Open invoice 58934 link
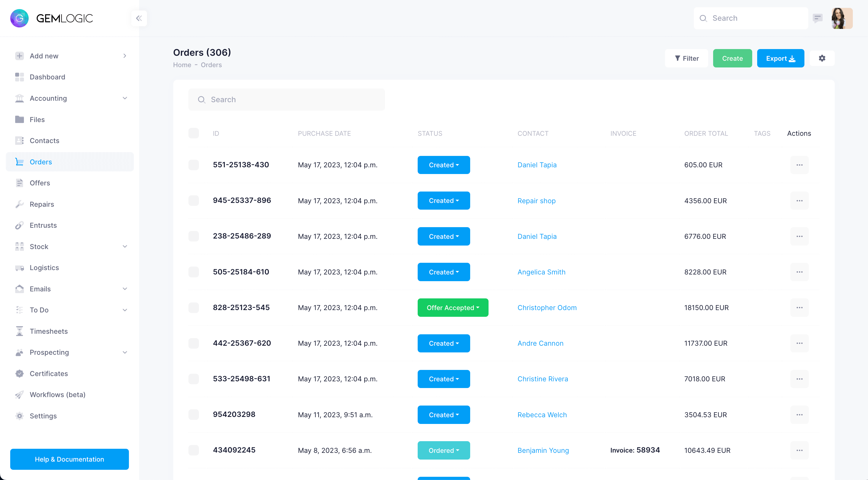The width and height of the screenshot is (868, 480). click(635, 450)
